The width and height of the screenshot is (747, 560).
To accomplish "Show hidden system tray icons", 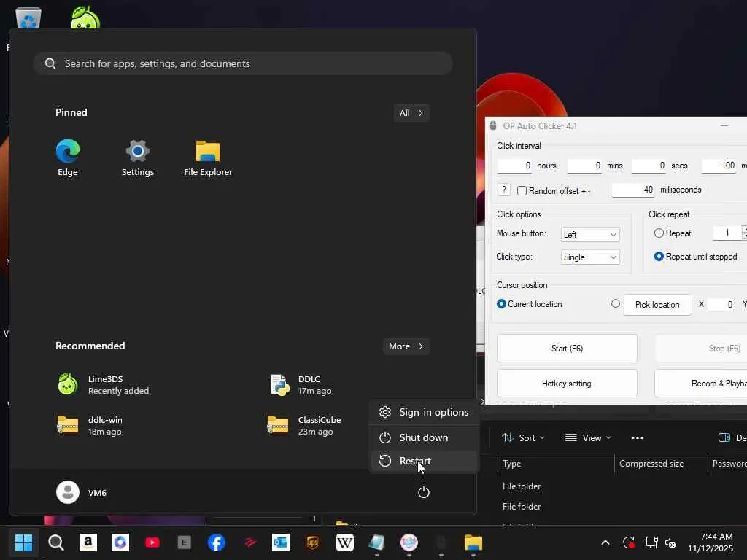I will pyautogui.click(x=605, y=542).
